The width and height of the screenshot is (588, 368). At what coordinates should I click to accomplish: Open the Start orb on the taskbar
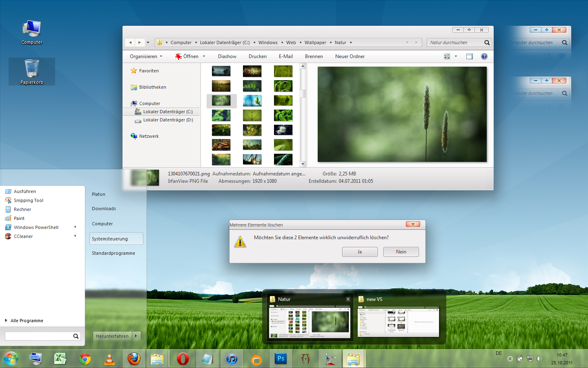[11, 359]
